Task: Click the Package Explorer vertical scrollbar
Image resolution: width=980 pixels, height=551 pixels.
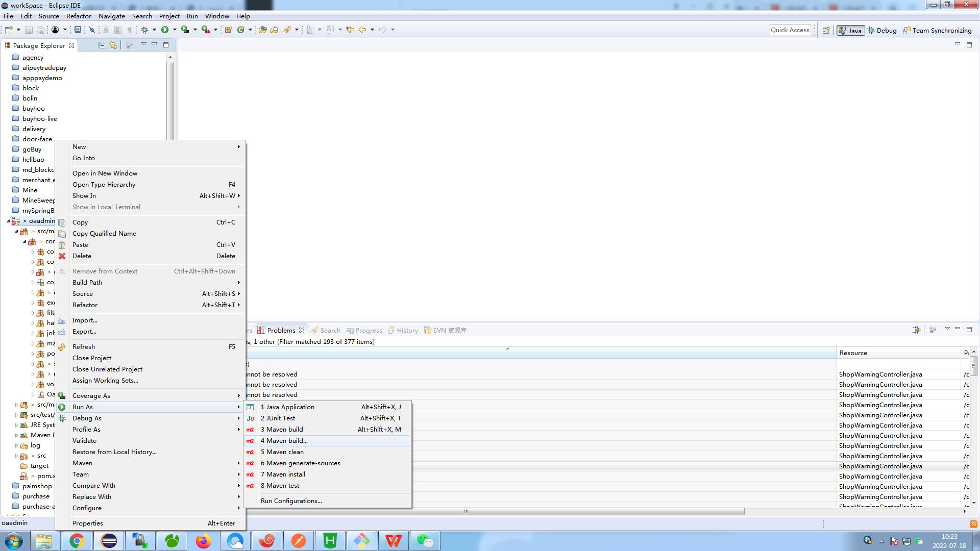Action: [x=170, y=97]
